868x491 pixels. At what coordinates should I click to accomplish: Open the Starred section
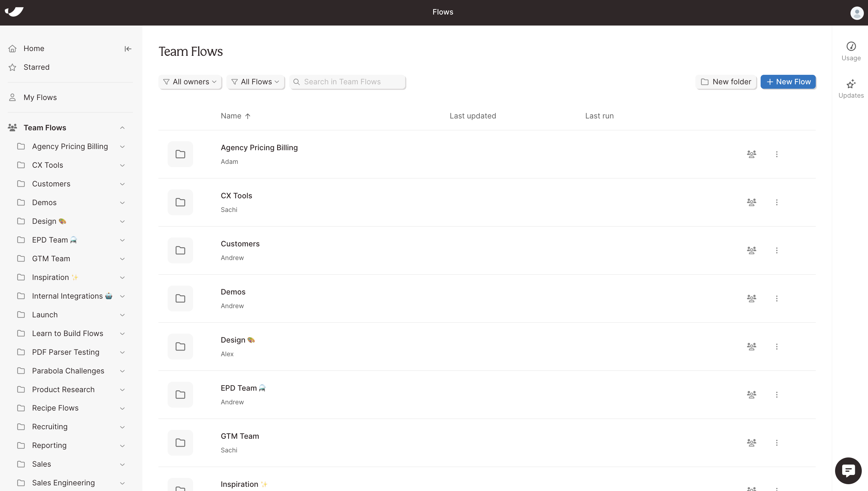[x=36, y=67]
